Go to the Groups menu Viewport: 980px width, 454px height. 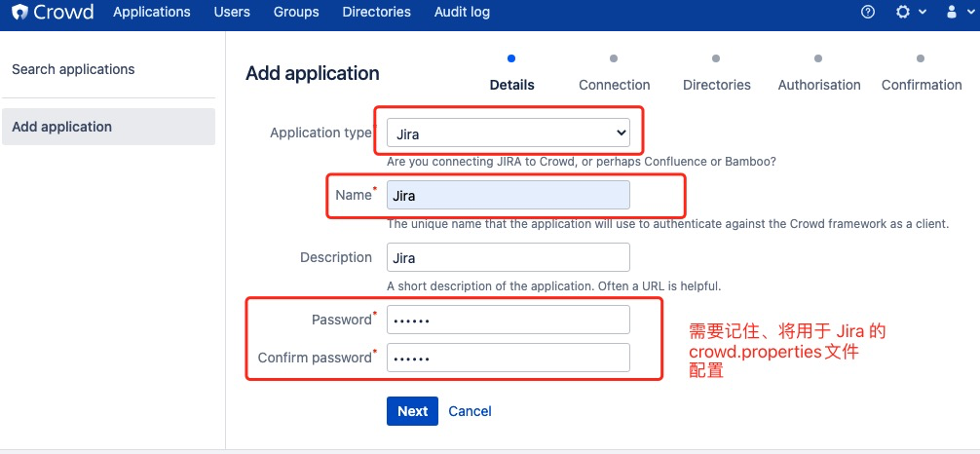point(296,13)
